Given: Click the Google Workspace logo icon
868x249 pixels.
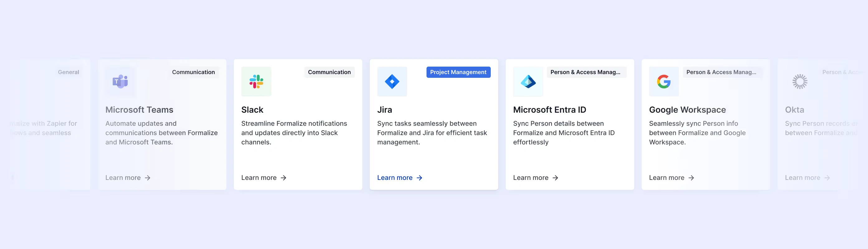Looking at the screenshot, I should click(x=664, y=82).
